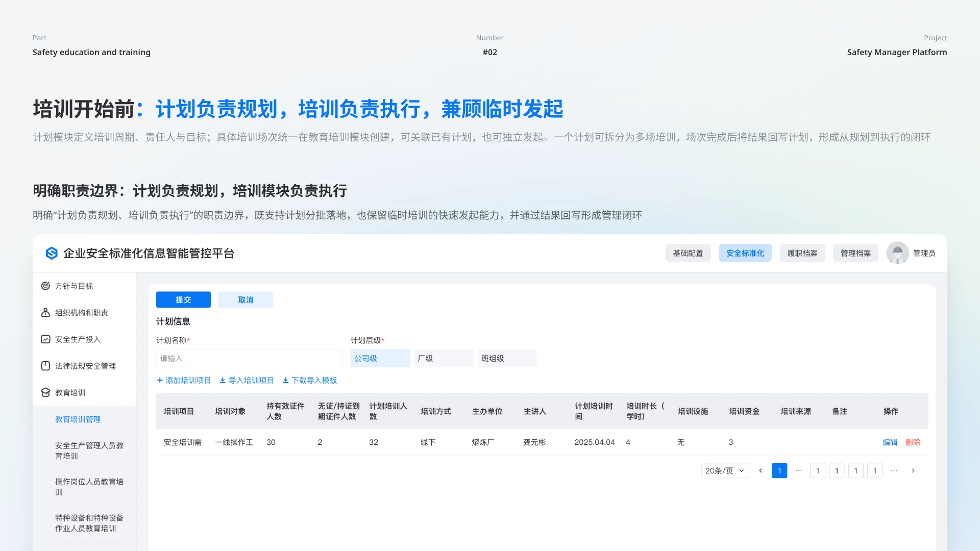The height and width of the screenshot is (551, 980).
Task: Select 公司级 plan level
Action: [x=380, y=358]
